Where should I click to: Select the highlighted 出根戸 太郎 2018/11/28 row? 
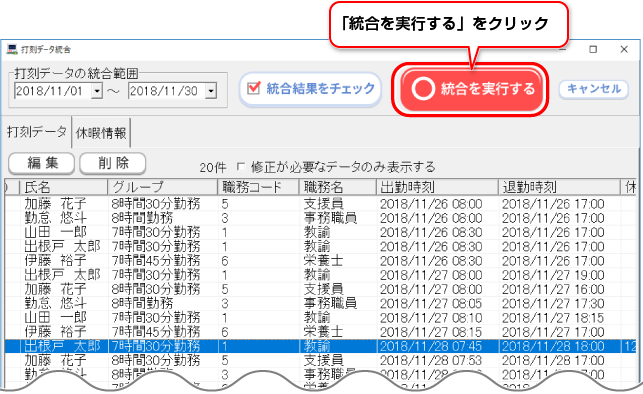click(320, 346)
